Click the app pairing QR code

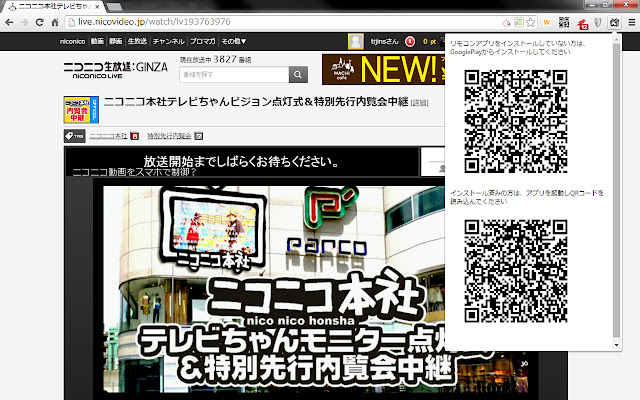click(516, 271)
